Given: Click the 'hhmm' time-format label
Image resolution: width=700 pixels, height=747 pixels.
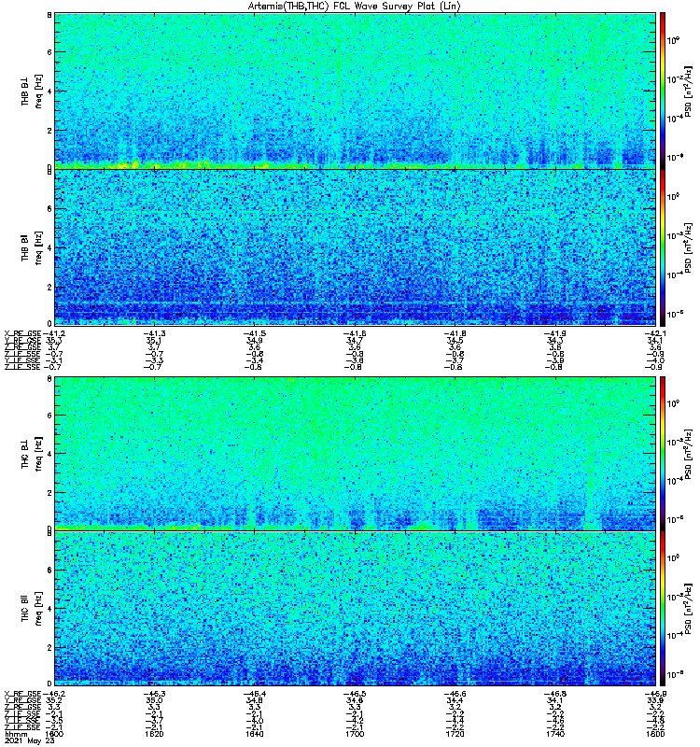Looking at the screenshot, I should (16, 734).
